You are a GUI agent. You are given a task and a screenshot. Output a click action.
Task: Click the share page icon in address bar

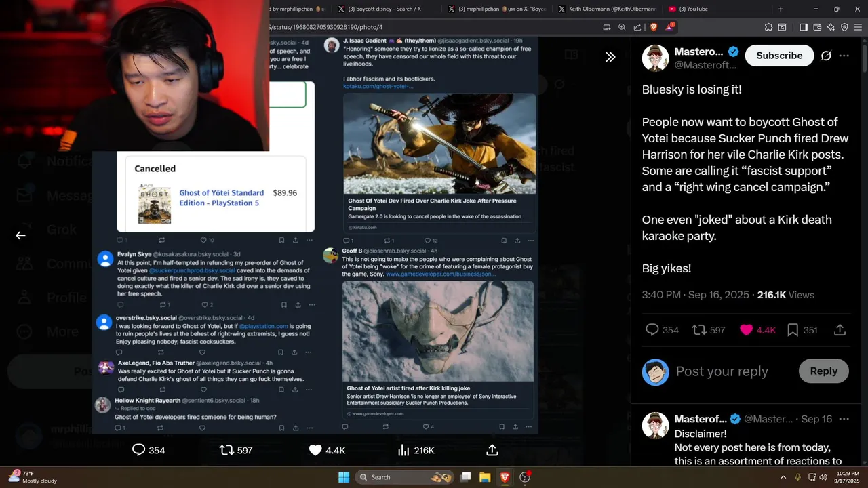click(637, 27)
